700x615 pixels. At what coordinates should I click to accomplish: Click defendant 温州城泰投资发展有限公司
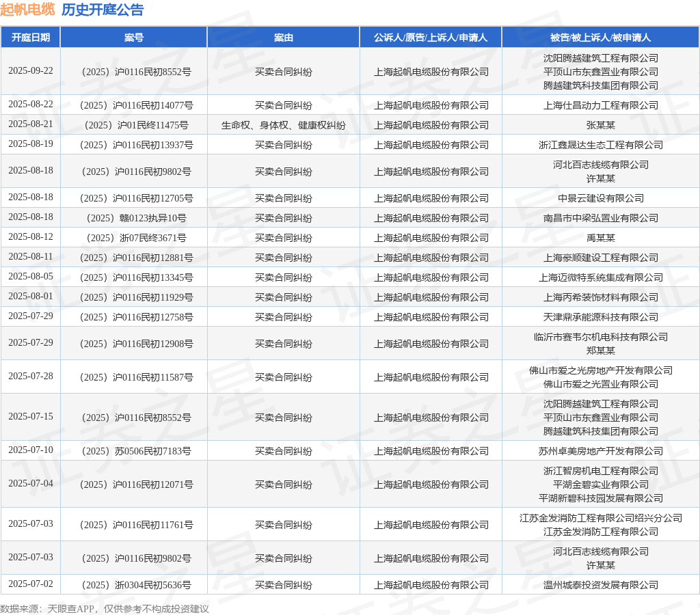[x=600, y=585]
